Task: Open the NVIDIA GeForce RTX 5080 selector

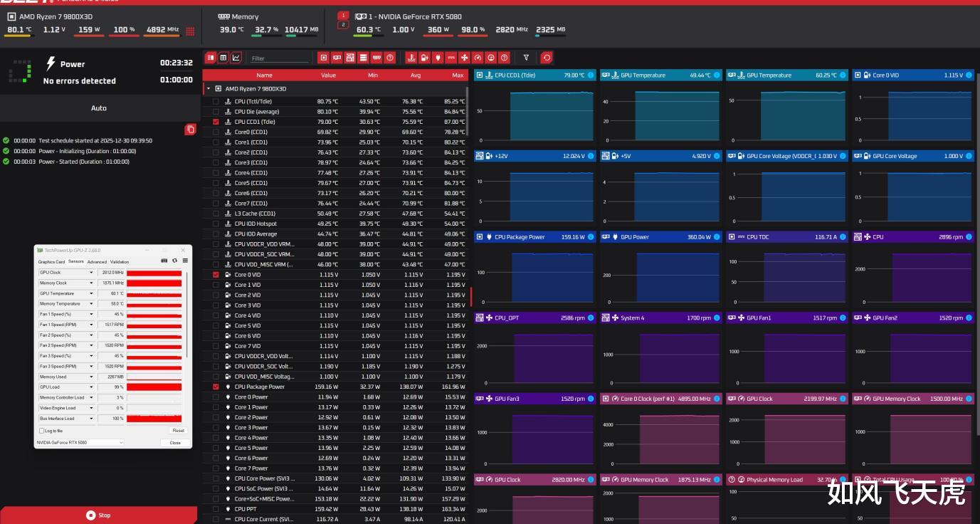Action: [79, 443]
